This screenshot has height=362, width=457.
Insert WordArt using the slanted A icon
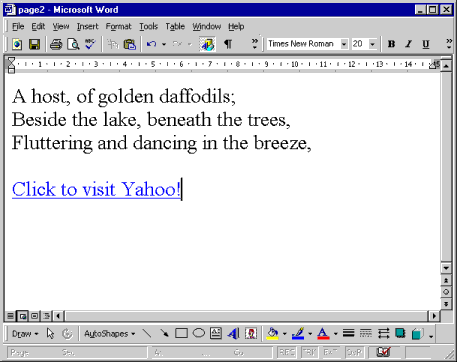(x=233, y=333)
